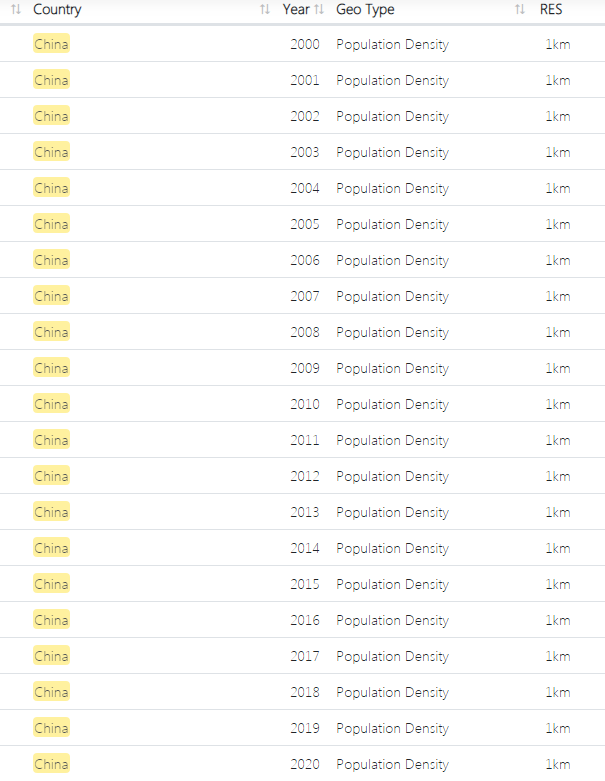Select the China tag in the 2012 row

[51, 476]
